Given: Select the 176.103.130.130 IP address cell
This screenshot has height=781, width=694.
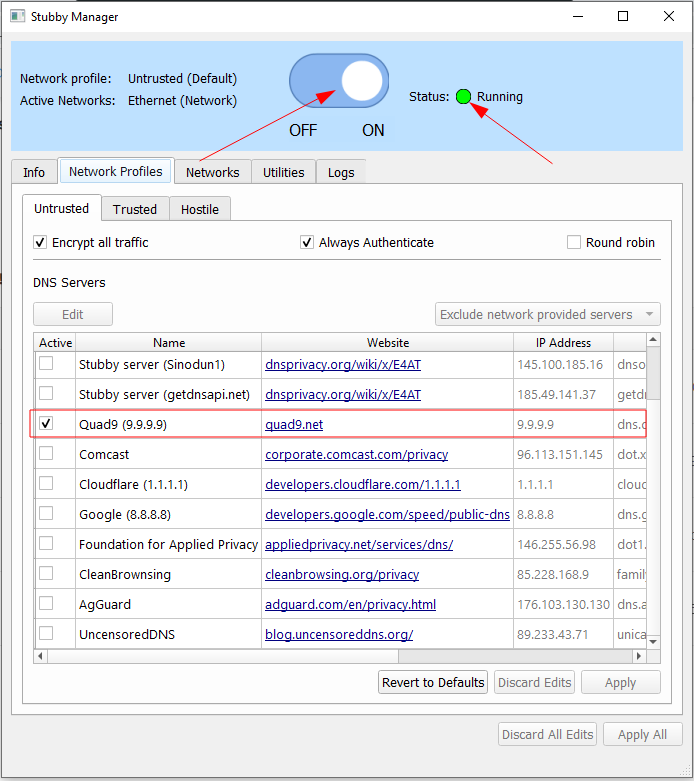Looking at the screenshot, I should coord(563,604).
